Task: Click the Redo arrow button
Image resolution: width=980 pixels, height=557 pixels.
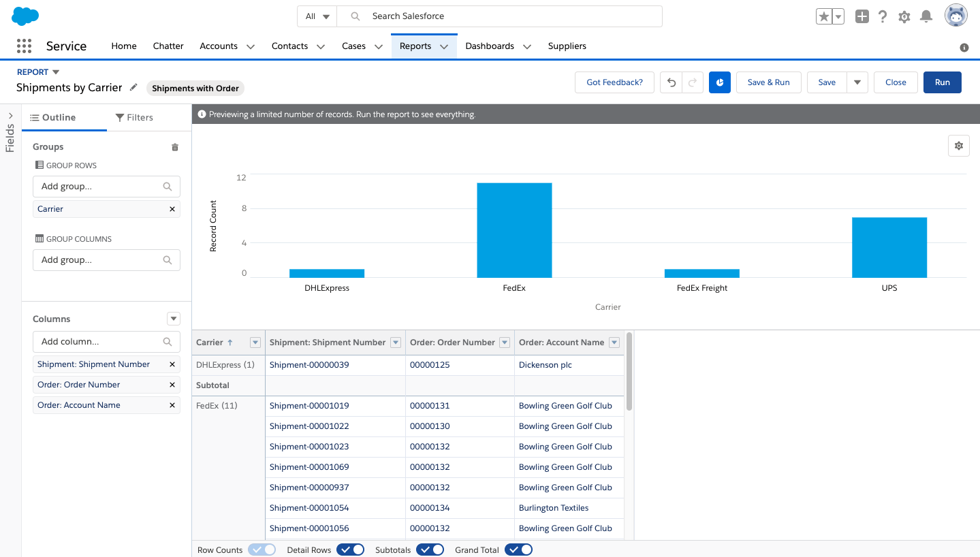Action: click(x=693, y=82)
